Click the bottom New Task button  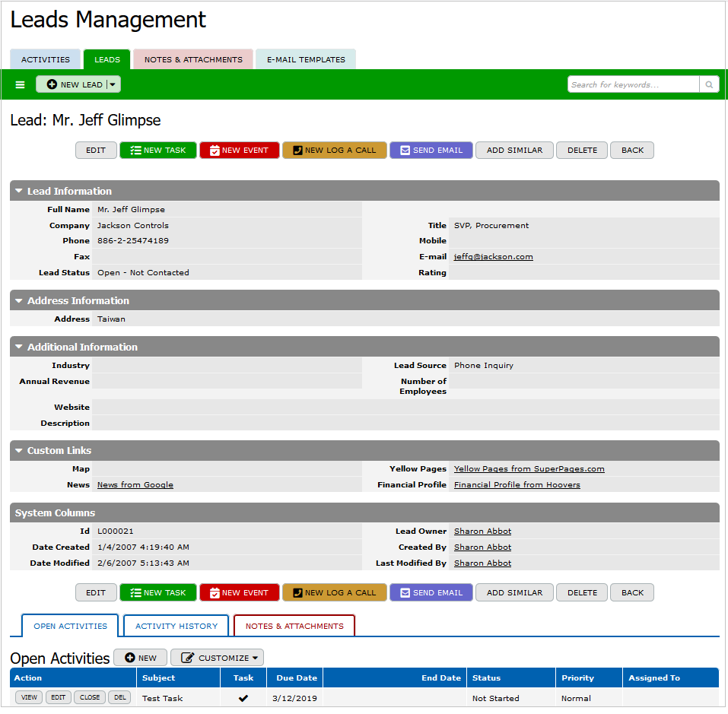[x=158, y=593]
